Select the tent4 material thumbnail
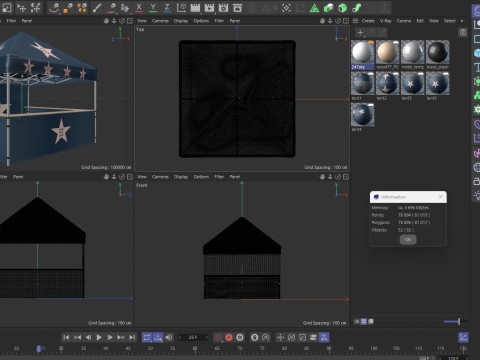480x360 pixels. 363,115
